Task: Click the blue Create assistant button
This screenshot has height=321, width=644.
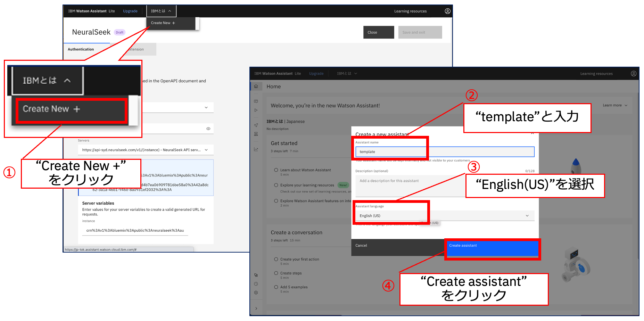Action: (x=493, y=248)
